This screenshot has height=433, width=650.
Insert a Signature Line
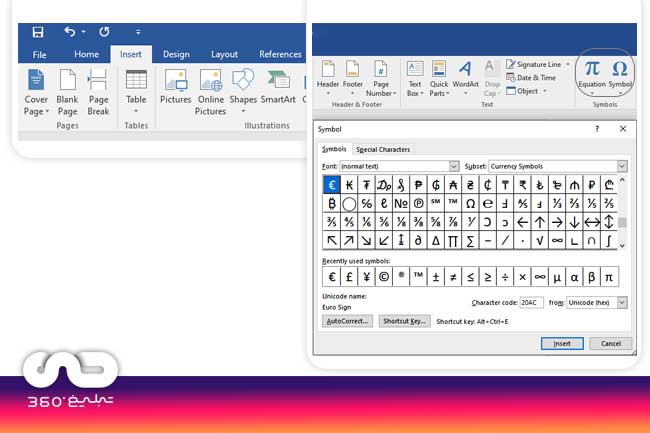point(534,64)
